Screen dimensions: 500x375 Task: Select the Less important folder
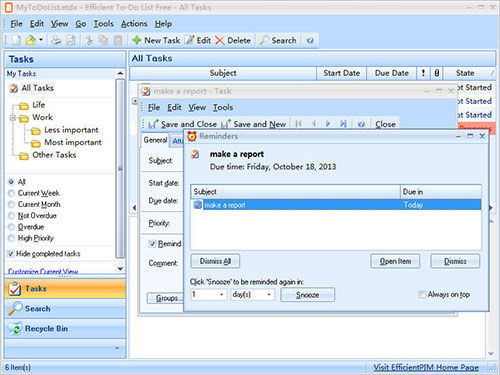[71, 130]
